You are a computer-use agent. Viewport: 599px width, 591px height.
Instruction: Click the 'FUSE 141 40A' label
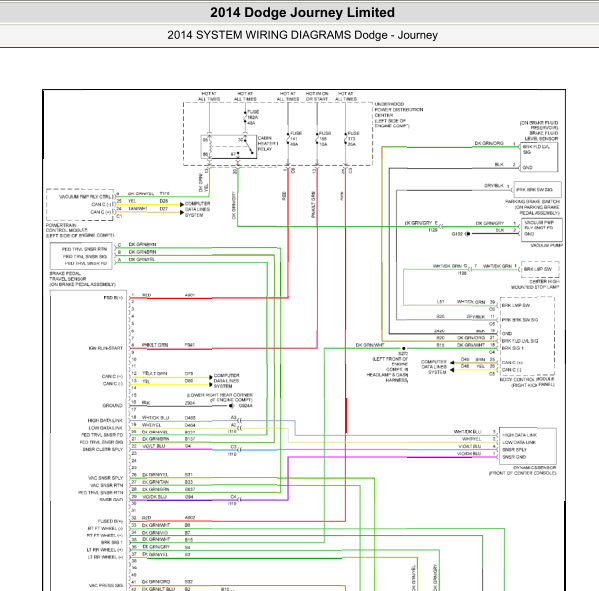tap(296, 139)
